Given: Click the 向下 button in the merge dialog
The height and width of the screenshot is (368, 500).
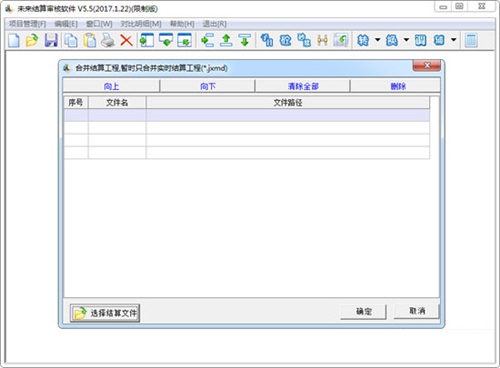Looking at the screenshot, I should (208, 86).
